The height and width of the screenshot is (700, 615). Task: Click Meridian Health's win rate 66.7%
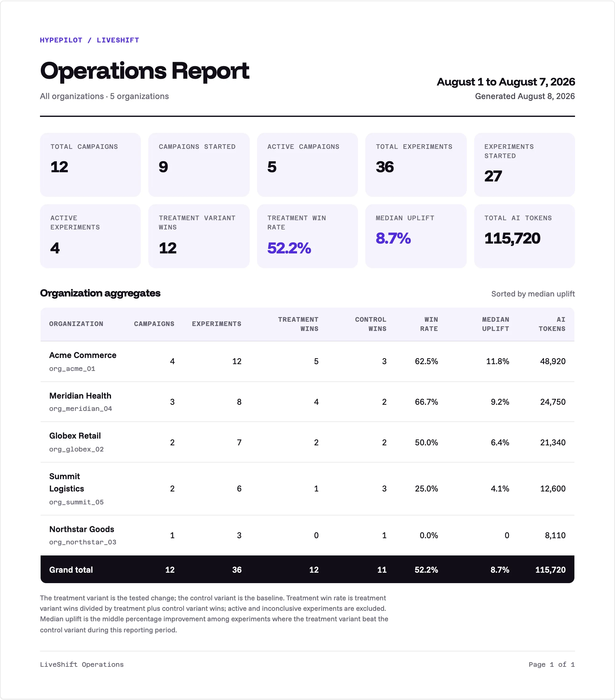tap(426, 402)
